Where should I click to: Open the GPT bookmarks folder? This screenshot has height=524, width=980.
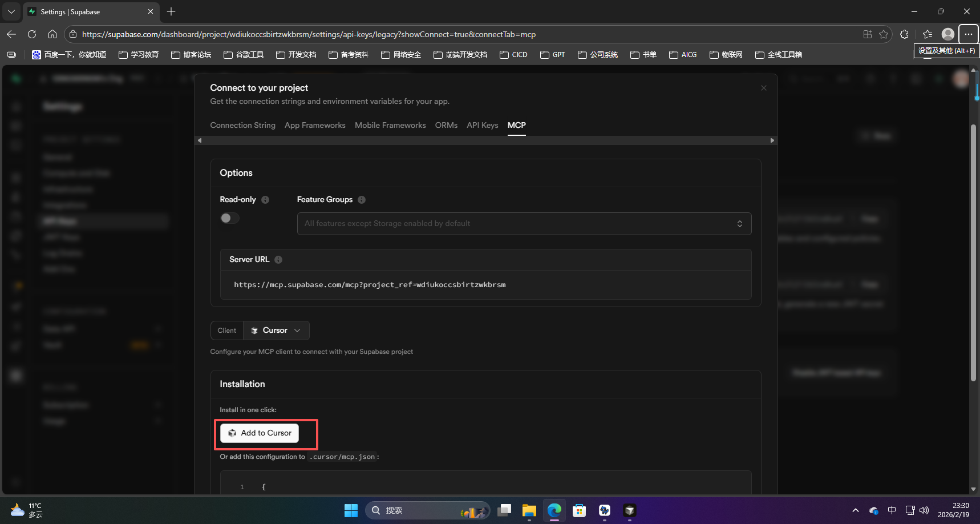553,55
